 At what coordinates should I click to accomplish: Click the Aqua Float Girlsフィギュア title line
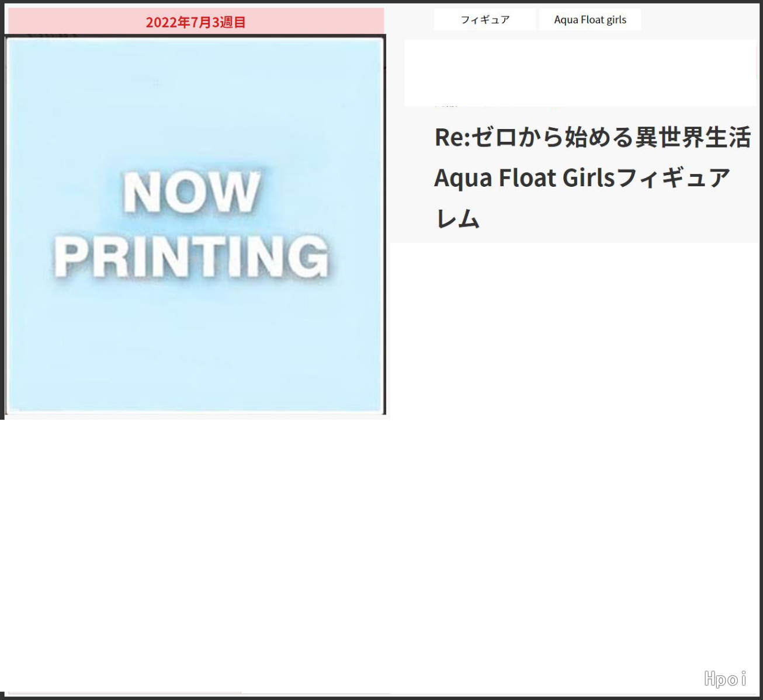582,178
